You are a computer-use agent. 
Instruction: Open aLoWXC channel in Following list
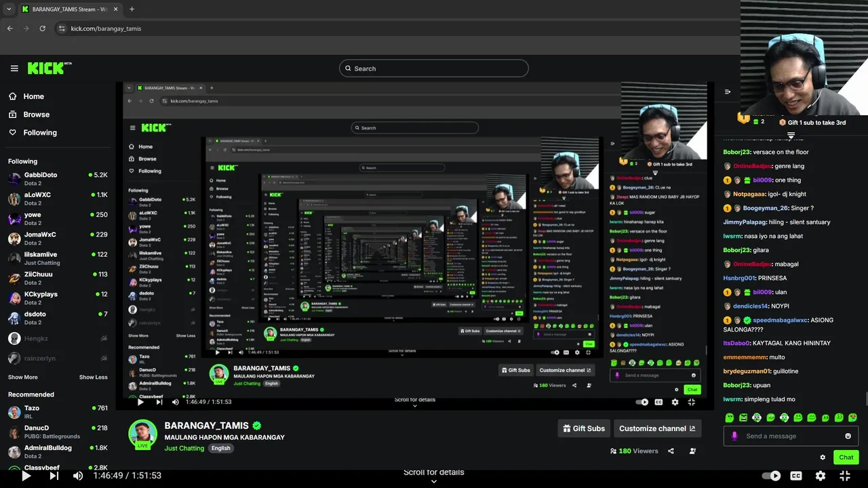click(58, 199)
